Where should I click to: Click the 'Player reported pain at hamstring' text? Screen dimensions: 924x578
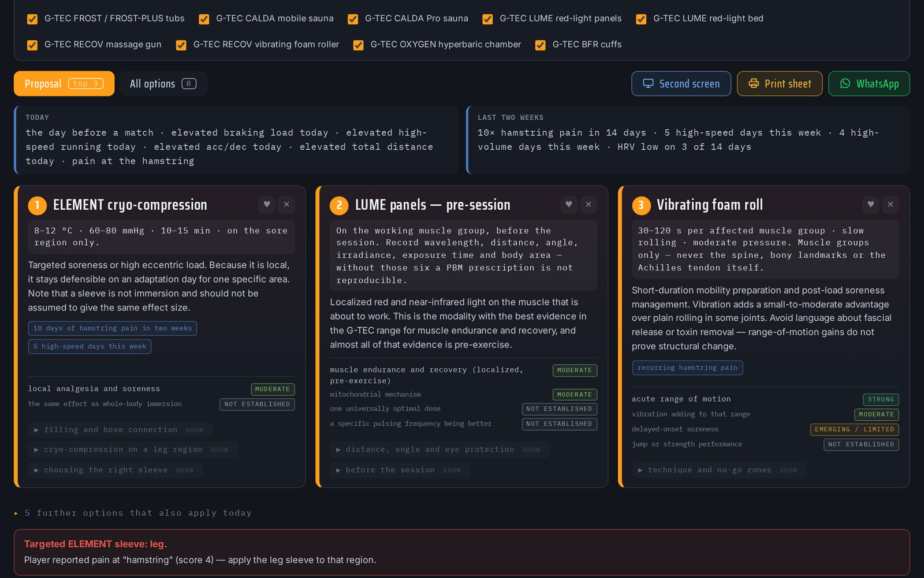tap(200, 560)
